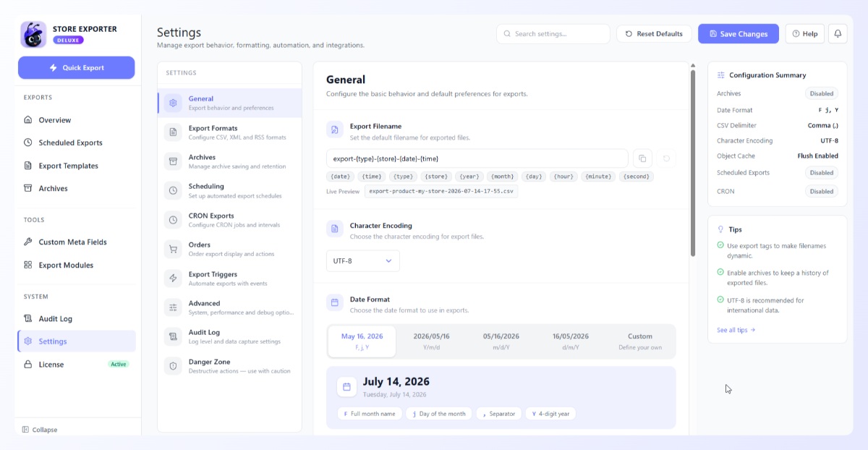Click the 4-digit year format chip
This screenshot has height=450, width=868.
(550, 414)
